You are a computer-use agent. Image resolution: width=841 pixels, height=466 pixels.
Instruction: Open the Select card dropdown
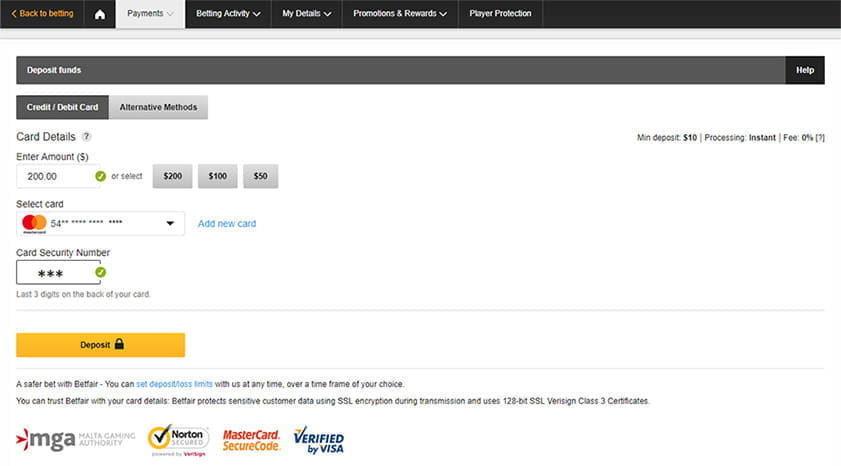click(100, 224)
